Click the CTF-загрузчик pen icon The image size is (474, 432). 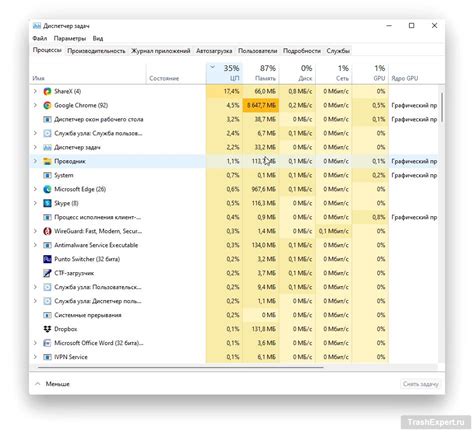47,273
